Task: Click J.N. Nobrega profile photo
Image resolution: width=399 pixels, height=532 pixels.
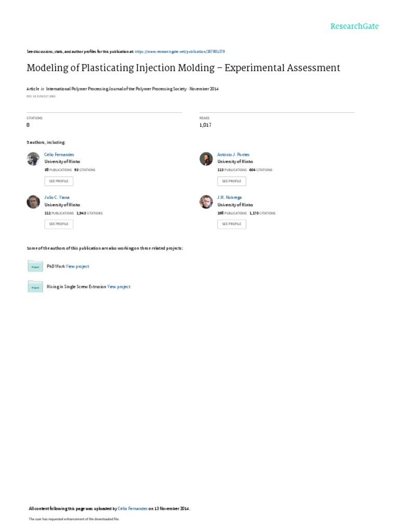Action: pos(206,202)
